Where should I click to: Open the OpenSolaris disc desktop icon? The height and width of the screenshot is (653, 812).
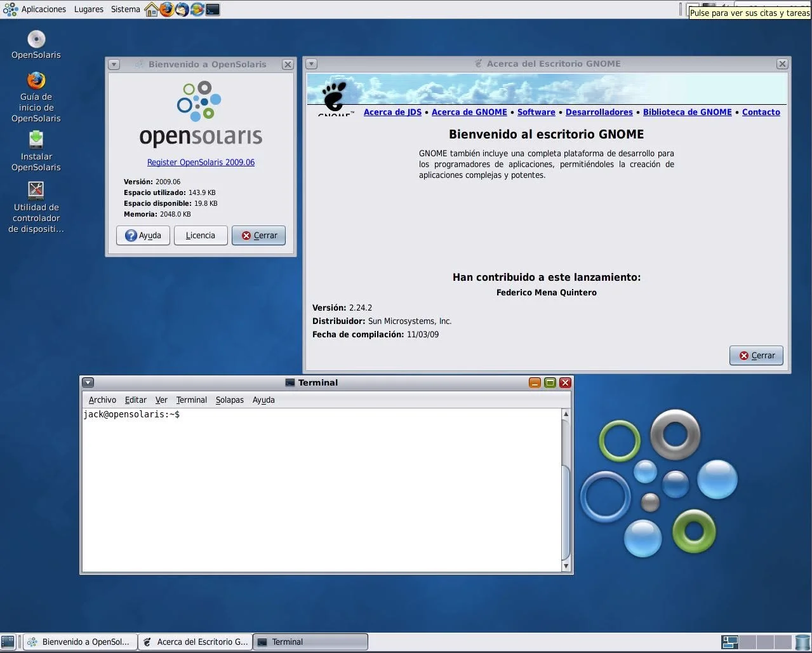(36, 44)
